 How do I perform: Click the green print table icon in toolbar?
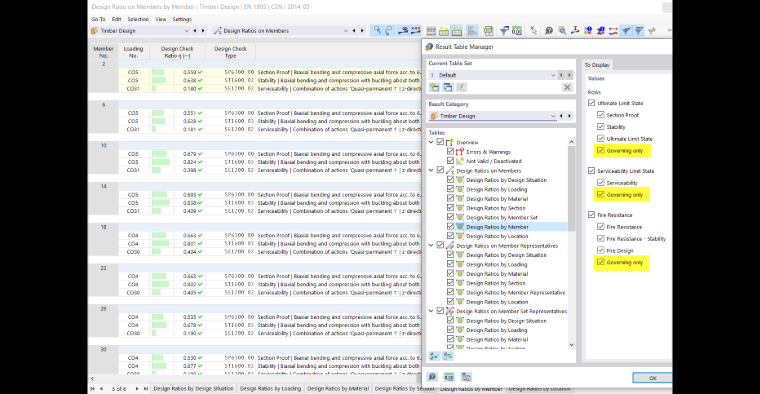(488, 31)
